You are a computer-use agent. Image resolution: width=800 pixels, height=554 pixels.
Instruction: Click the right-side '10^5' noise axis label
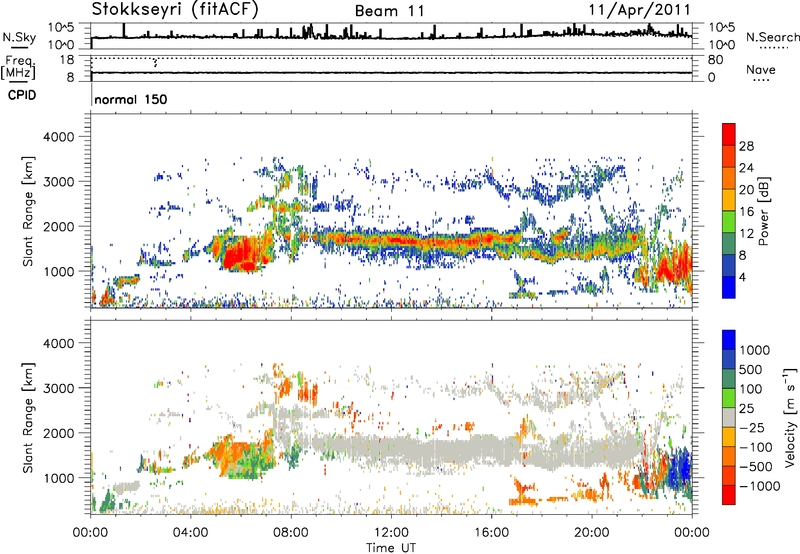click(x=722, y=28)
